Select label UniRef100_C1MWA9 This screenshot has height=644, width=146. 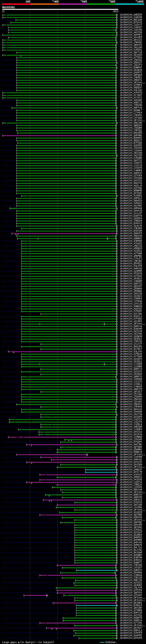click(131, 437)
